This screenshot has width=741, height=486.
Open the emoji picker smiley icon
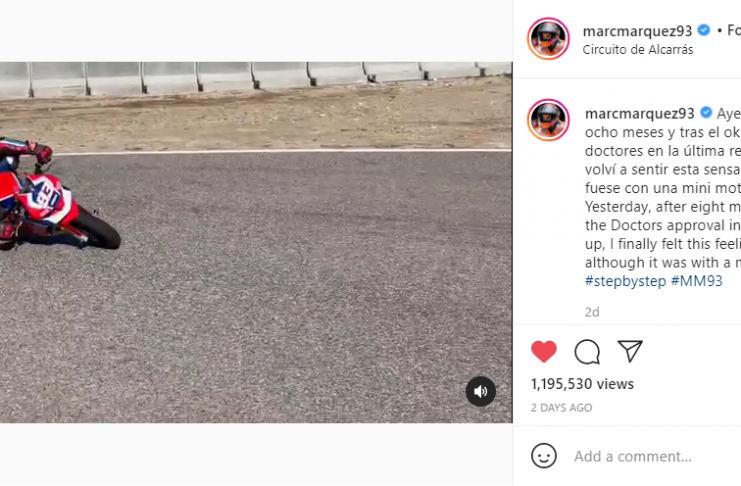(544, 456)
